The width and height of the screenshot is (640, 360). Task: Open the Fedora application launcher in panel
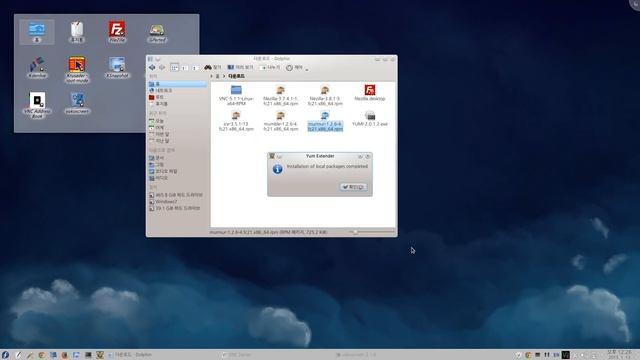coord(5,355)
